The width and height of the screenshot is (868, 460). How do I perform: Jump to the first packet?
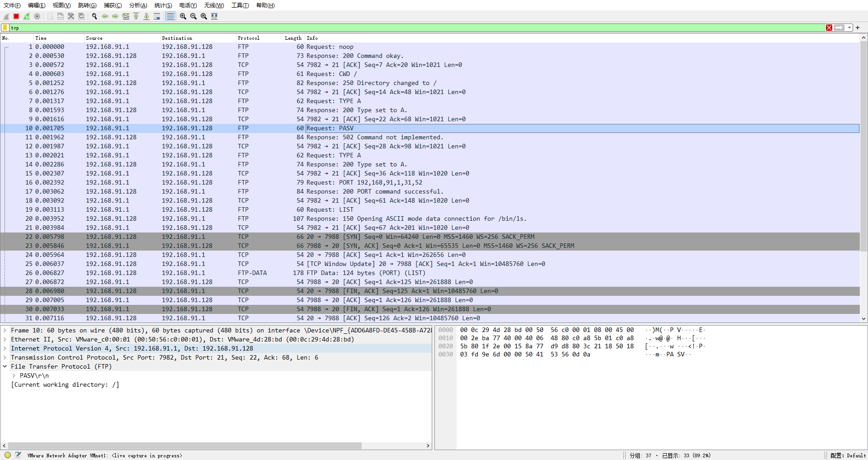point(136,16)
